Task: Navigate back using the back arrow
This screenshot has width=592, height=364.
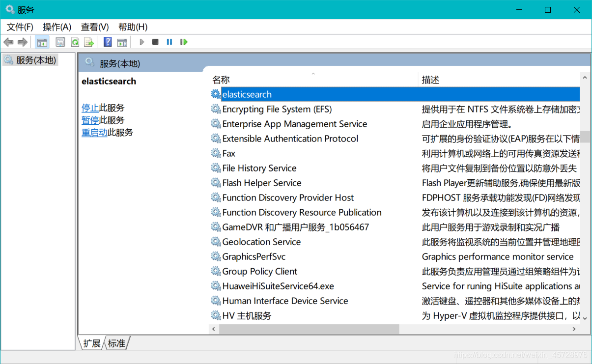Action: [8, 42]
